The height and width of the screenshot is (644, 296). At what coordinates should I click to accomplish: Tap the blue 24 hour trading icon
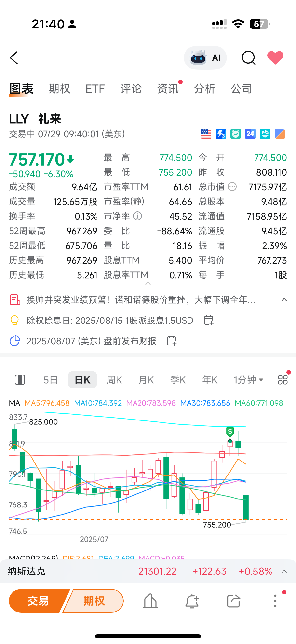click(x=250, y=134)
